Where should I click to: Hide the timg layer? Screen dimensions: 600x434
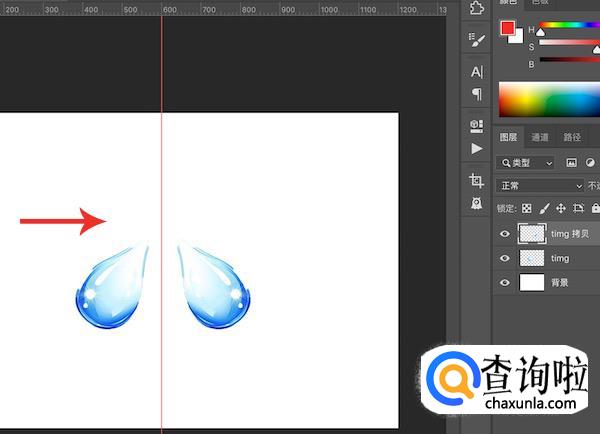(x=505, y=258)
